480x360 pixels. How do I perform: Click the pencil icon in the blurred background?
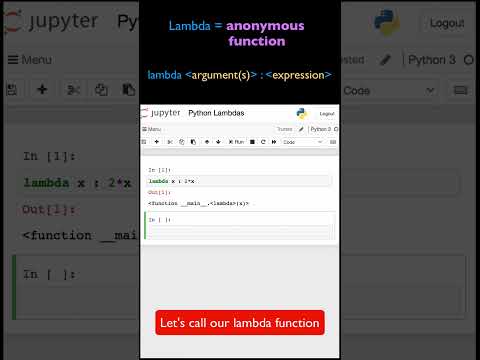[x=385, y=60]
